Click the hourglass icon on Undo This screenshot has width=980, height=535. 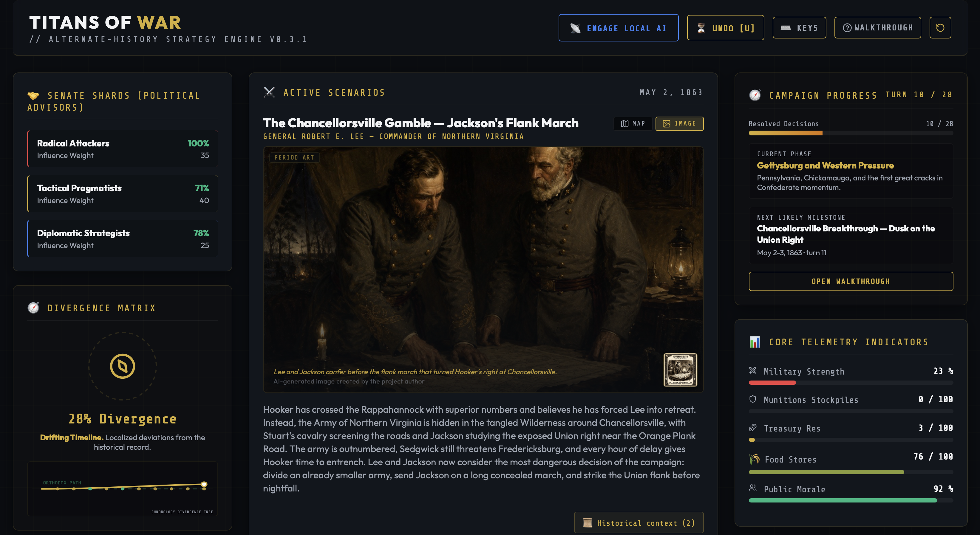701,28
